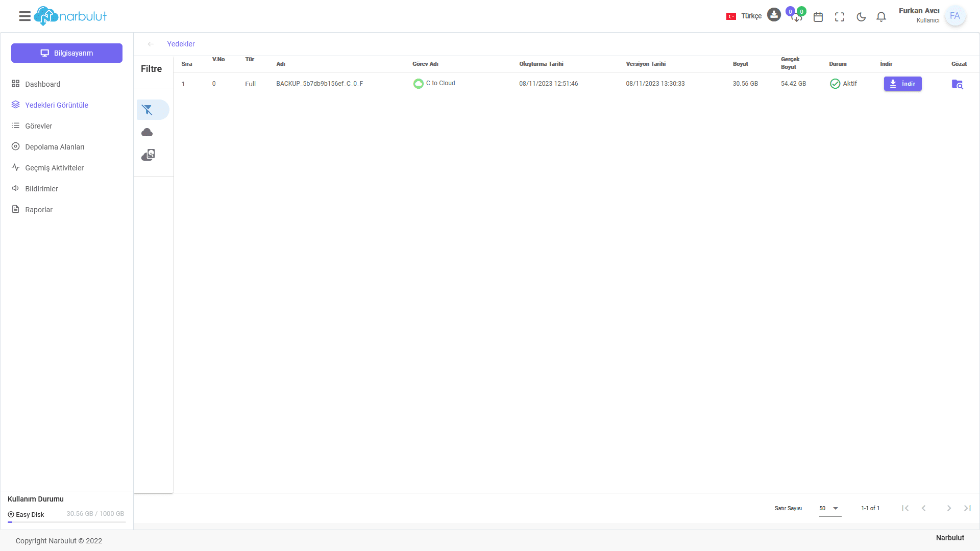Toggle dark mode moon icon
The height and width of the screenshot is (551, 980).
(x=861, y=17)
